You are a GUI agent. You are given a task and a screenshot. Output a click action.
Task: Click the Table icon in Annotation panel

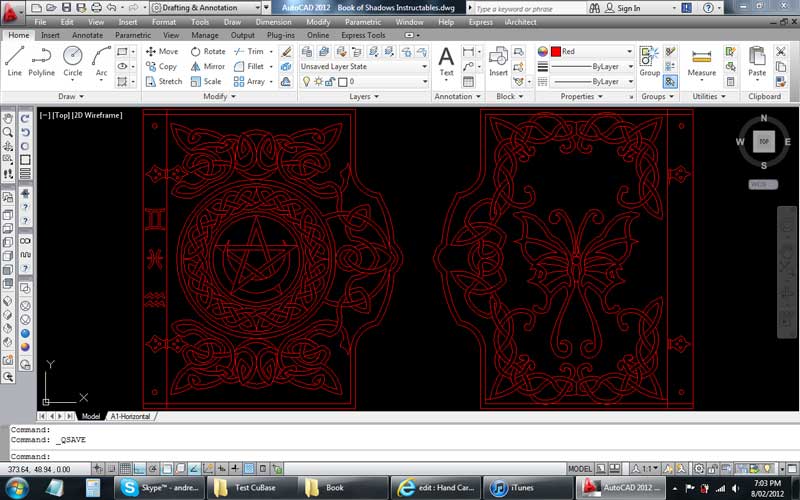468,82
